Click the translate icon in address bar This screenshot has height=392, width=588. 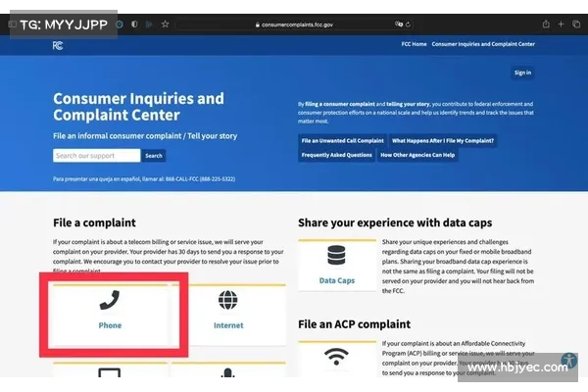pos(398,24)
